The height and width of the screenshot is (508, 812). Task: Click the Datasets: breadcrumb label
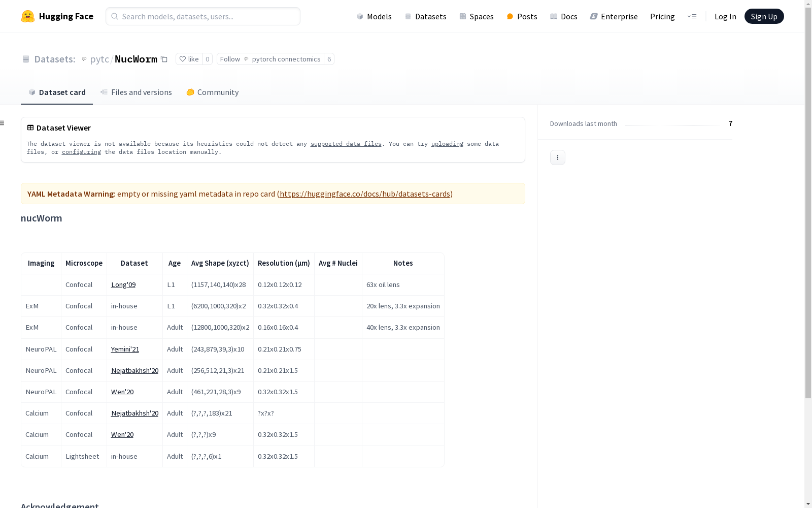coord(55,59)
